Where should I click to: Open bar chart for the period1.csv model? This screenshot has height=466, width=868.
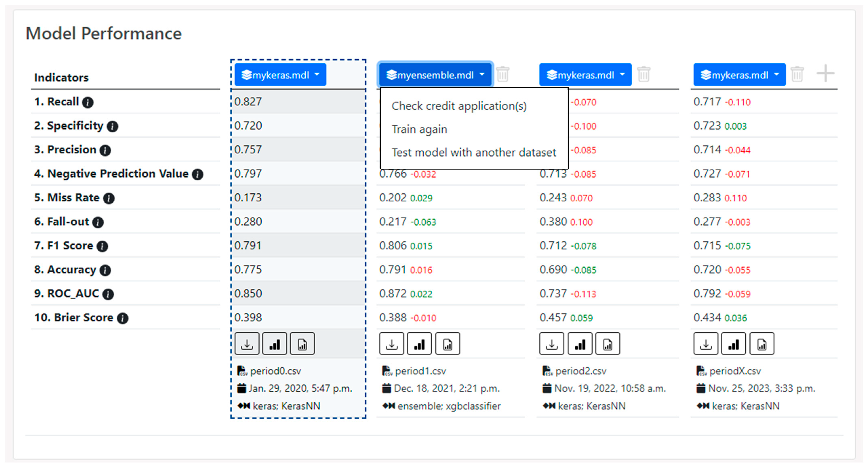pyautogui.click(x=420, y=344)
